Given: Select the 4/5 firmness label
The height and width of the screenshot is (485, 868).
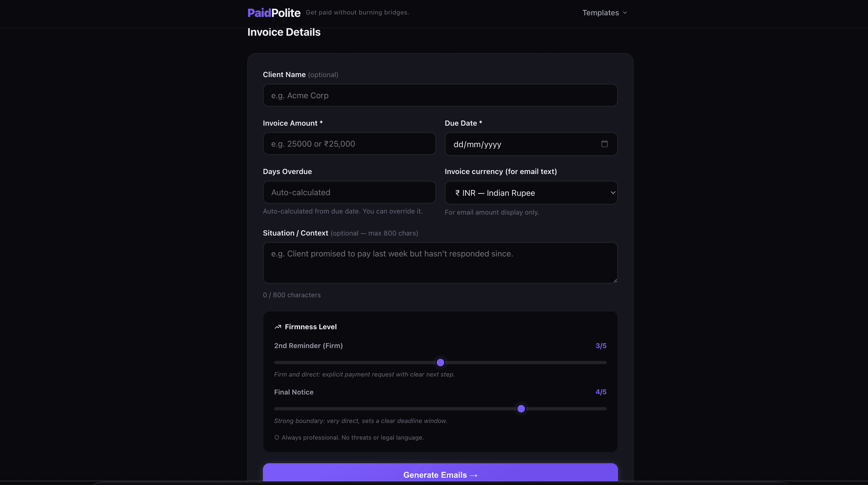Looking at the screenshot, I should (x=601, y=392).
